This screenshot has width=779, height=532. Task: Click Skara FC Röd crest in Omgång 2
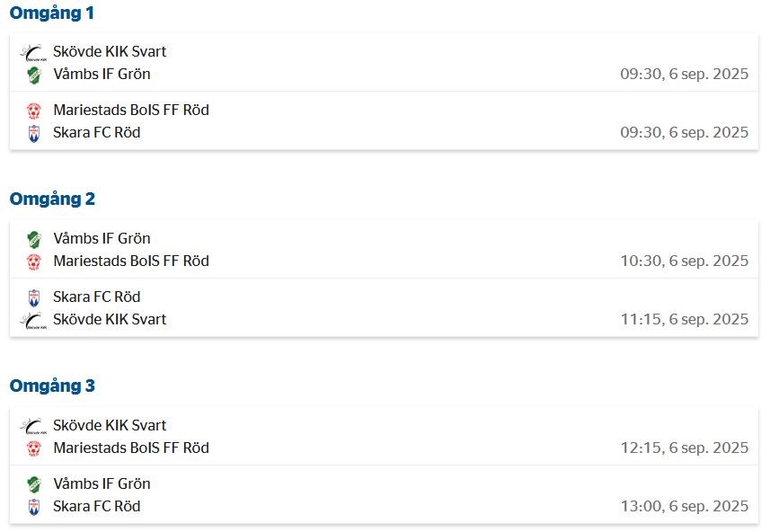[33, 297]
